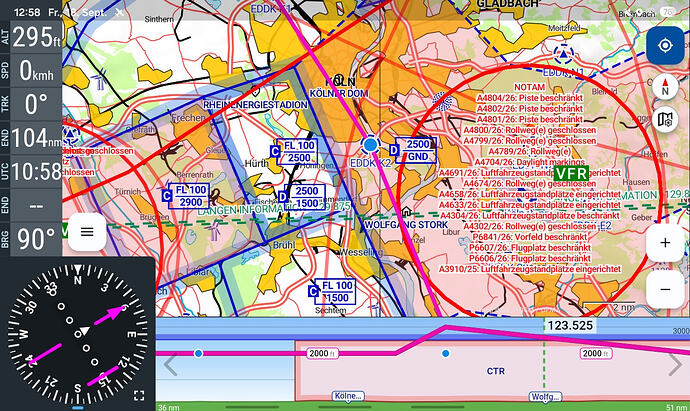Image resolution: width=690 pixels, height=411 pixels.
Task: Open the hamburger main menu
Action: [x=87, y=232]
